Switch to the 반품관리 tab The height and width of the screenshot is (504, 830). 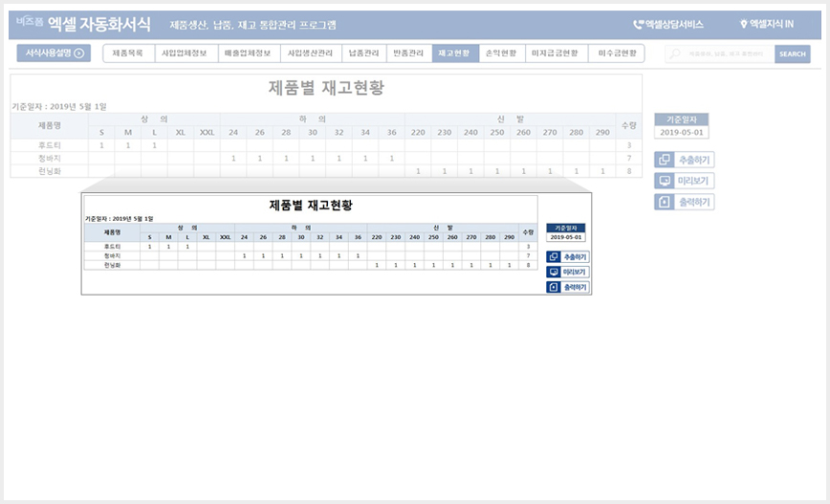point(409,54)
